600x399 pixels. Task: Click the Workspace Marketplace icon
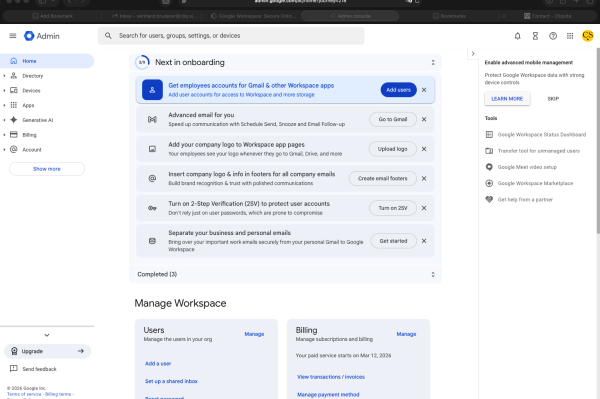coord(489,183)
